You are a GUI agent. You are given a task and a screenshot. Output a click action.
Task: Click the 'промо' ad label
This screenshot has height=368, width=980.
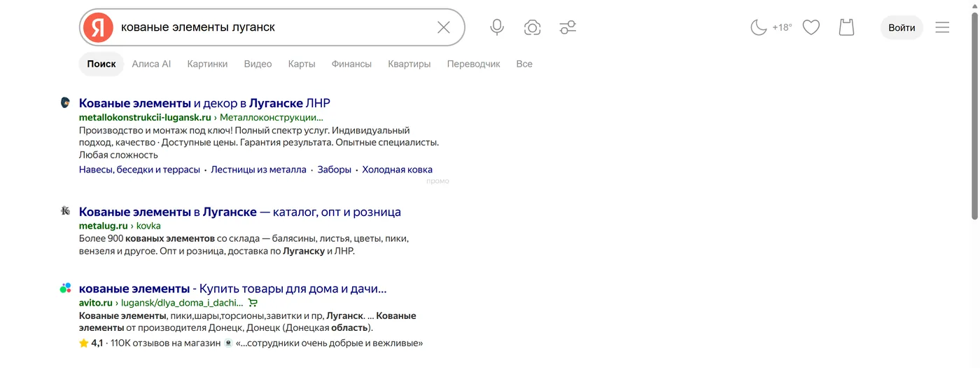tap(437, 181)
